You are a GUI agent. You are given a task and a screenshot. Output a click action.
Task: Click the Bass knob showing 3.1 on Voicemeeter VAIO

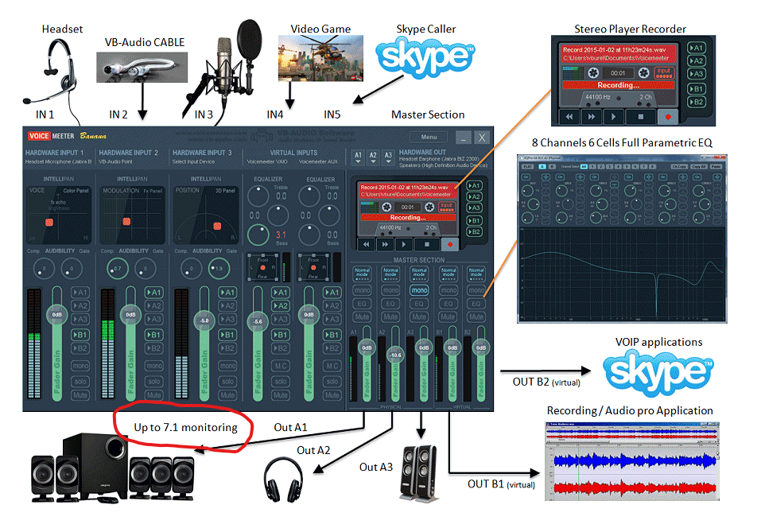(x=258, y=234)
